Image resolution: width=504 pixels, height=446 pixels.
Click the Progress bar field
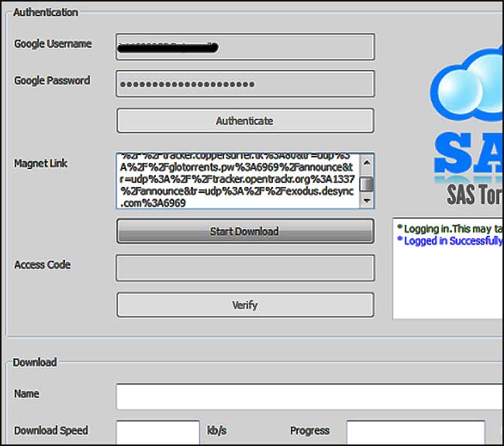point(416,433)
